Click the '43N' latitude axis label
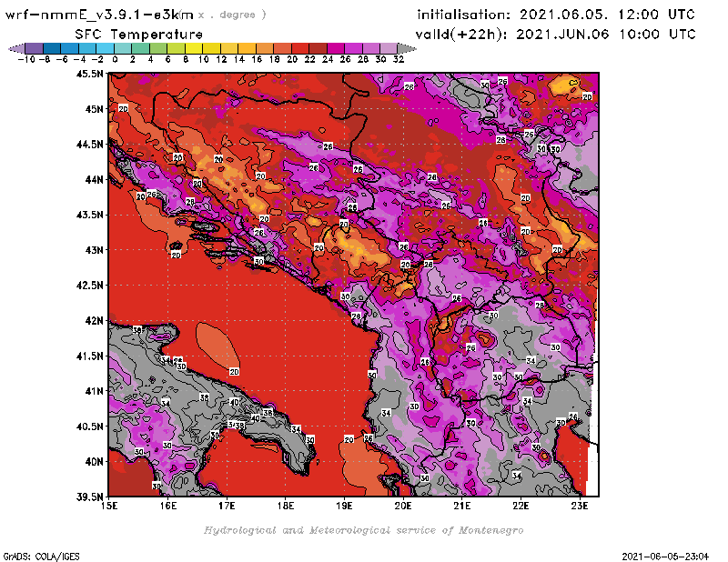728x562 pixels. coord(94,250)
